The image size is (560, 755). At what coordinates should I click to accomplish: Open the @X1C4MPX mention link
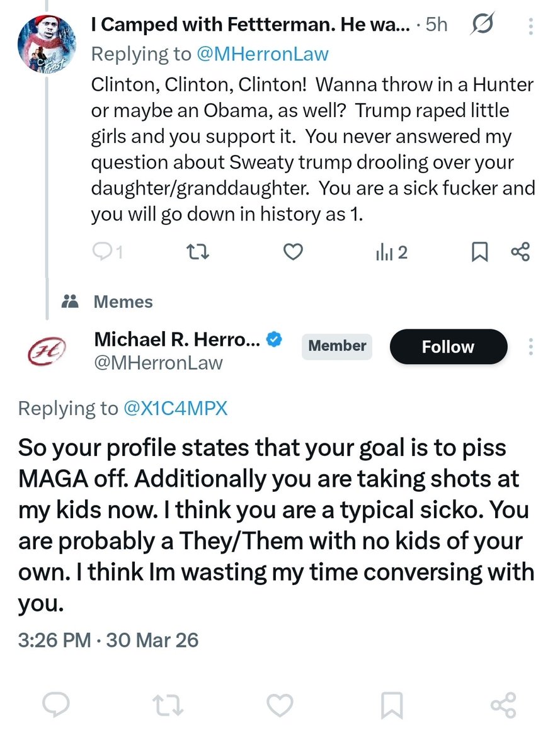(174, 409)
